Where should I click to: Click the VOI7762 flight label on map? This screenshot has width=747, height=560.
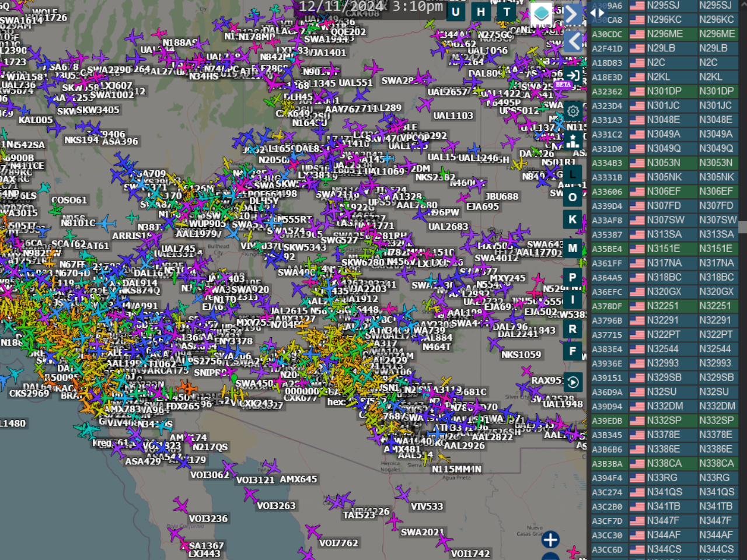[x=338, y=543]
